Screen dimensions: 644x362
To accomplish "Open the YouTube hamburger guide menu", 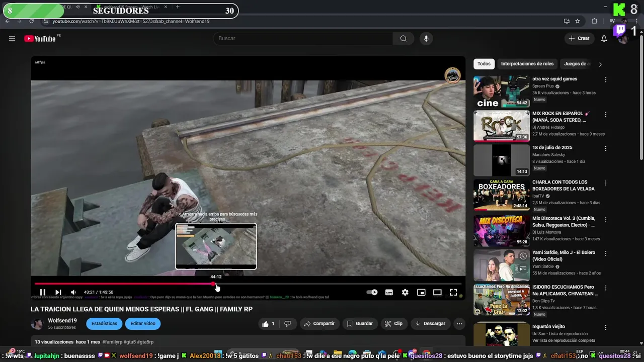I will (x=12, y=39).
